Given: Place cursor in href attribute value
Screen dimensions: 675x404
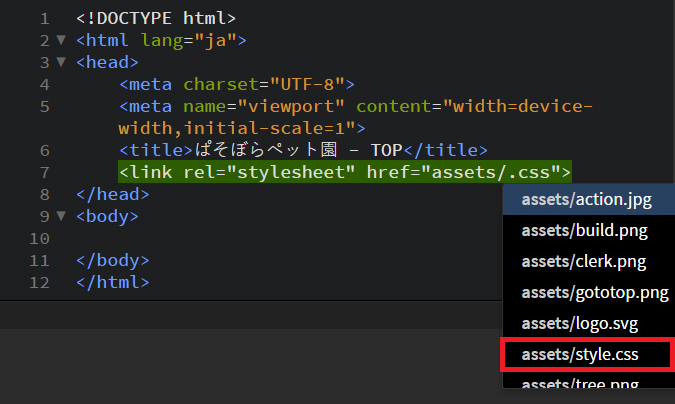Looking at the screenshot, I should (x=500, y=172).
